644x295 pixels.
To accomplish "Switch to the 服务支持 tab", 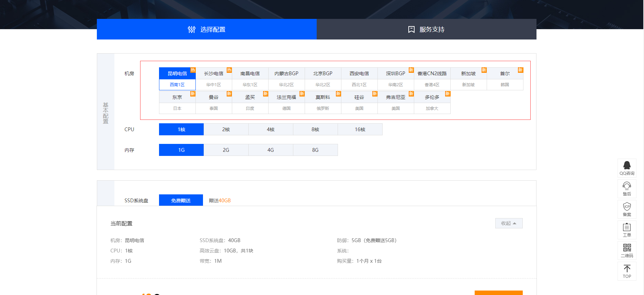I will [426, 30].
